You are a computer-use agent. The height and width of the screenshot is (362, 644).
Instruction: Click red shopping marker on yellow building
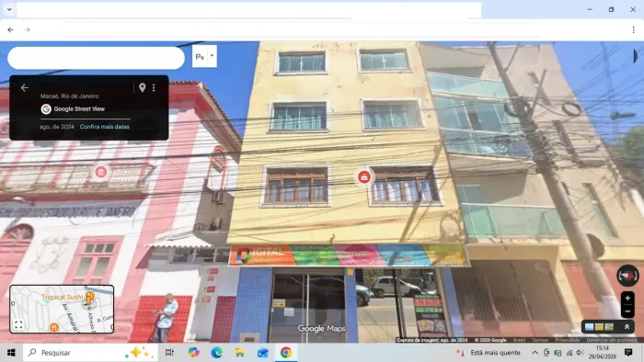364,176
